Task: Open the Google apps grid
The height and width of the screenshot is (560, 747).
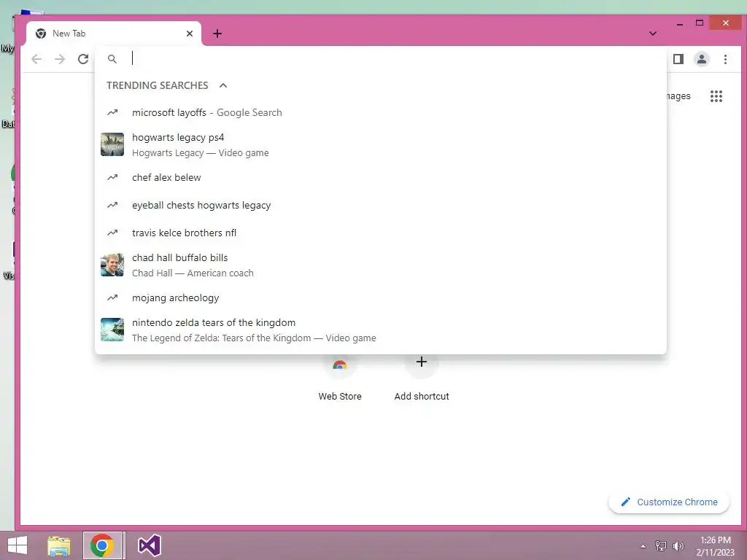Action: pyautogui.click(x=716, y=96)
